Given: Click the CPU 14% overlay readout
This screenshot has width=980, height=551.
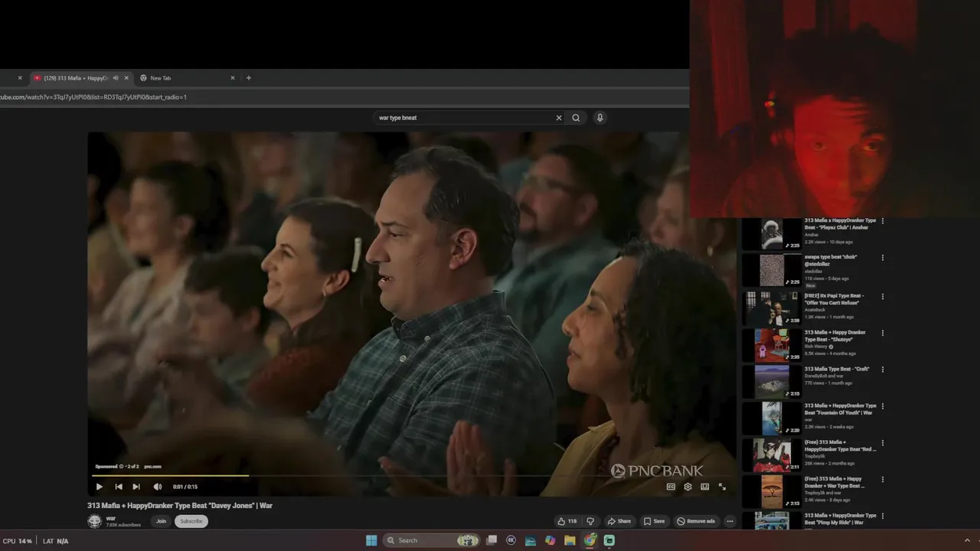Looking at the screenshot, I should pos(18,541).
